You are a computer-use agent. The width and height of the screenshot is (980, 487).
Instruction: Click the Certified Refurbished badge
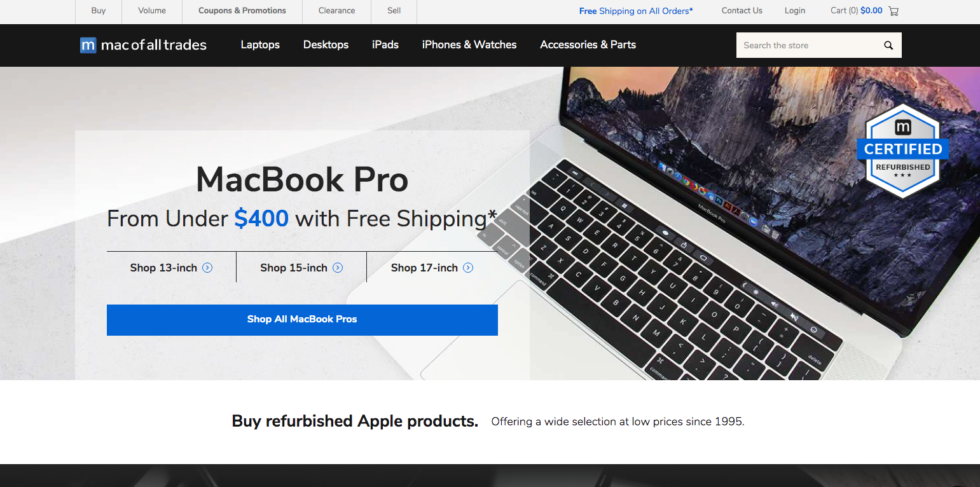902,151
